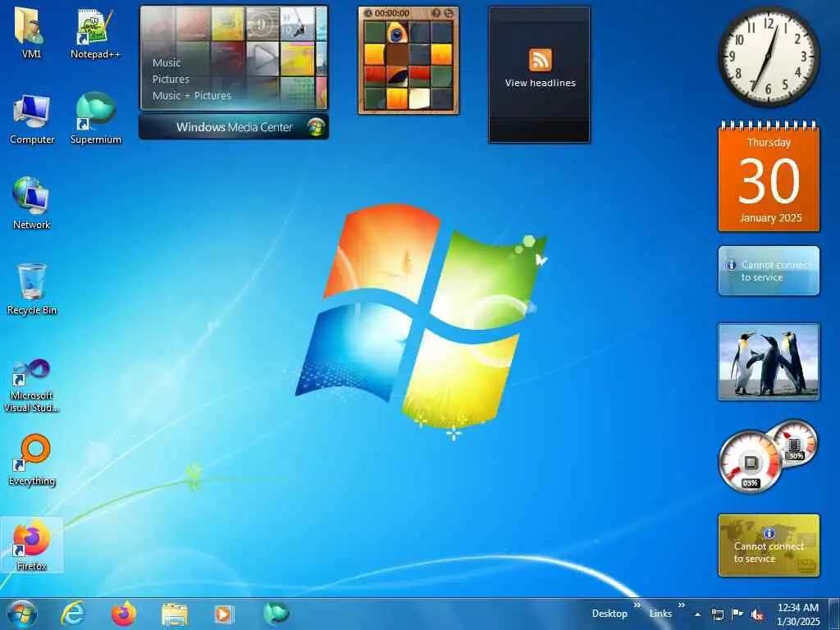The width and height of the screenshot is (840, 630).
Task: Click the toucan eye puzzle tile
Action: click(x=396, y=32)
